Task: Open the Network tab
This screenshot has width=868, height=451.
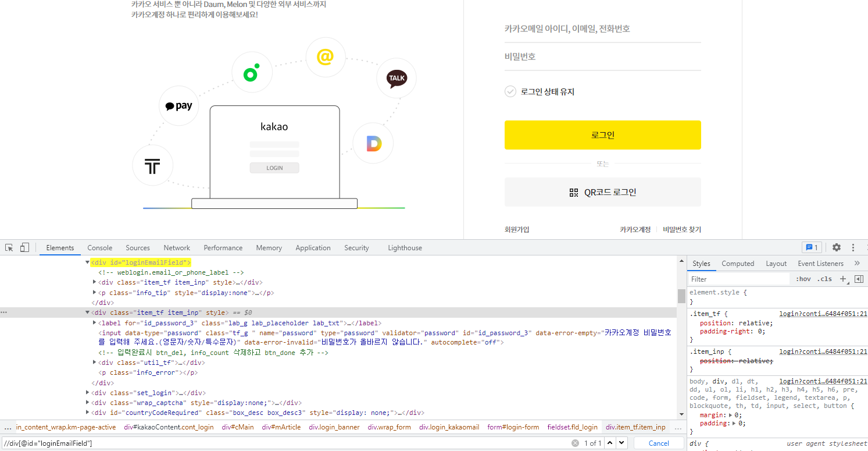Action: tap(177, 247)
